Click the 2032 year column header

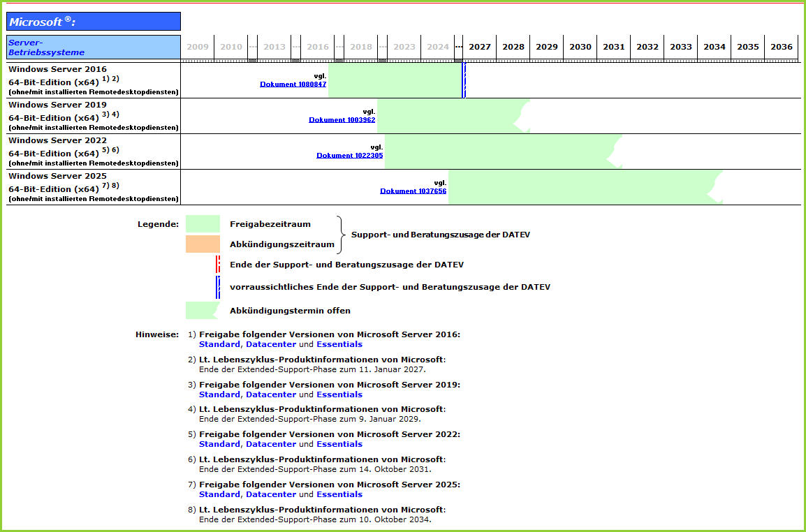pyautogui.click(x=647, y=47)
